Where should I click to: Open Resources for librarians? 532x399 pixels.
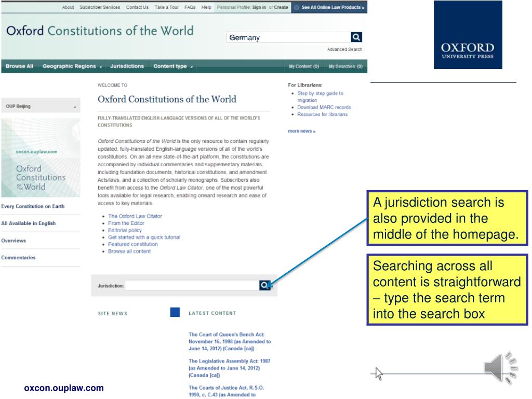tap(322, 114)
